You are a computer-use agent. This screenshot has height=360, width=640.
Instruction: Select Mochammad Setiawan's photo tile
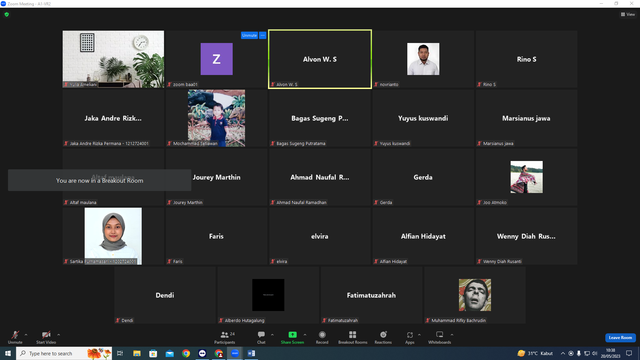216,118
